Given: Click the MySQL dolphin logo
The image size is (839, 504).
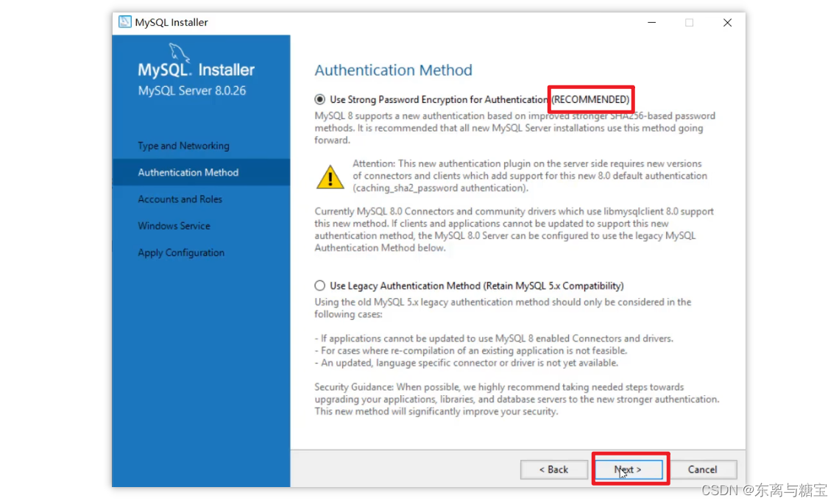Looking at the screenshot, I should [x=180, y=52].
